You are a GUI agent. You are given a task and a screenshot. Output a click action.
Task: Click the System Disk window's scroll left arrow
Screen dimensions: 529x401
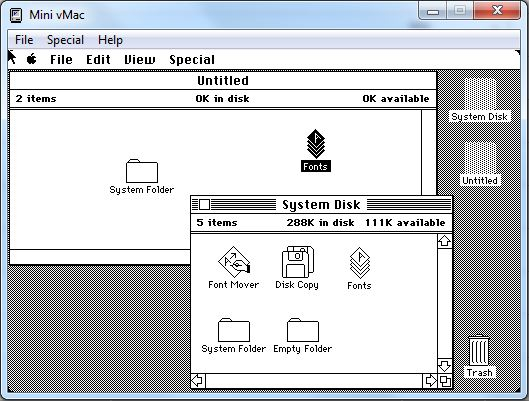tap(198, 381)
